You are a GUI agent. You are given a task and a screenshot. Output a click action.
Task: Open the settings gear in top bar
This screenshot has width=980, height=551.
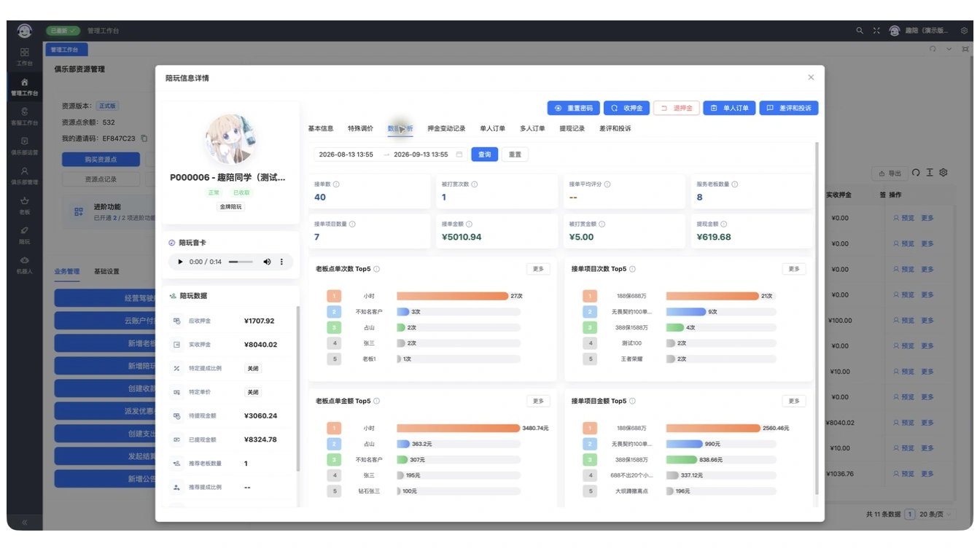(x=965, y=31)
